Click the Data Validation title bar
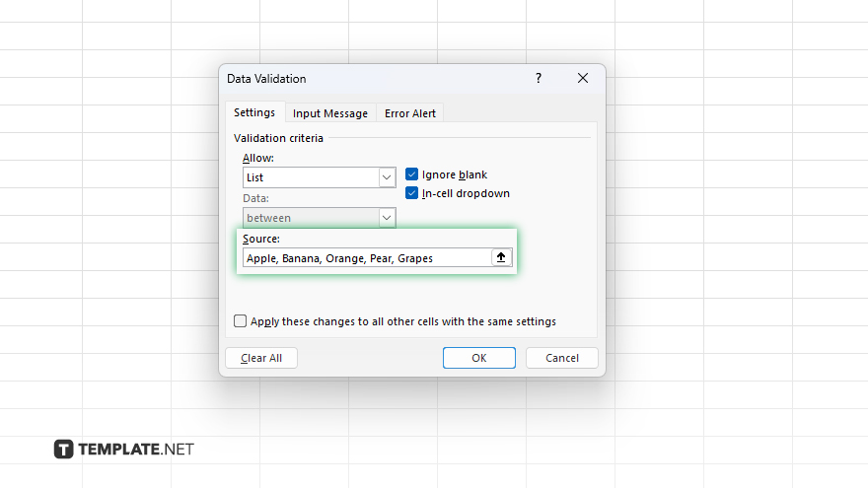 tap(375, 78)
